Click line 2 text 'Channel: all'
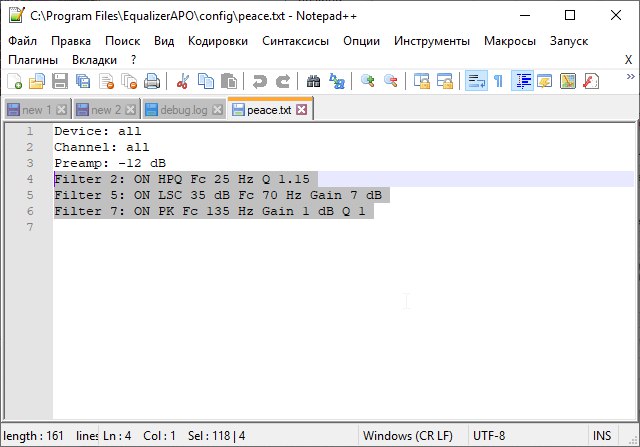The height and width of the screenshot is (447, 640). coord(102,147)
